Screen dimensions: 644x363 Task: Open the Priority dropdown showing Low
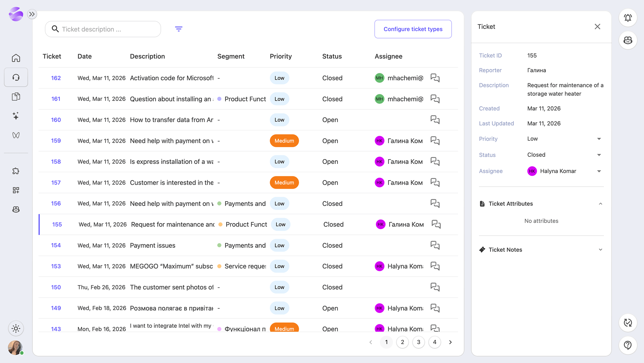click(599, 139)
